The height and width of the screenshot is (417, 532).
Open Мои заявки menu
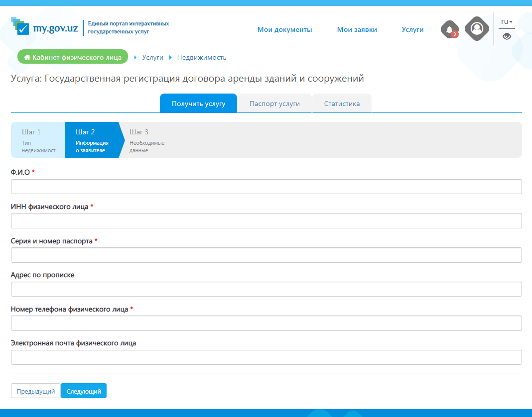[x=357, y=29]
